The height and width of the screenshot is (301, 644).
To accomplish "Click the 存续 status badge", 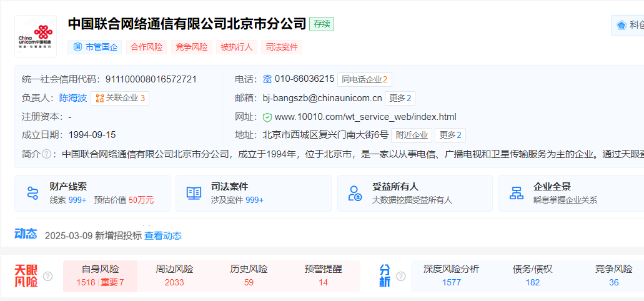I will [322, 24].
